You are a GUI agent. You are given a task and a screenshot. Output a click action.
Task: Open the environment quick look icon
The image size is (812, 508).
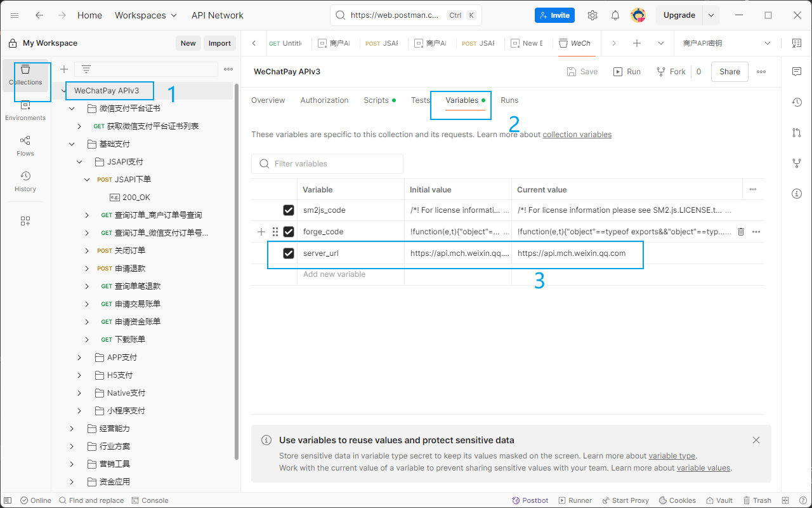click(x=797, y=43)
